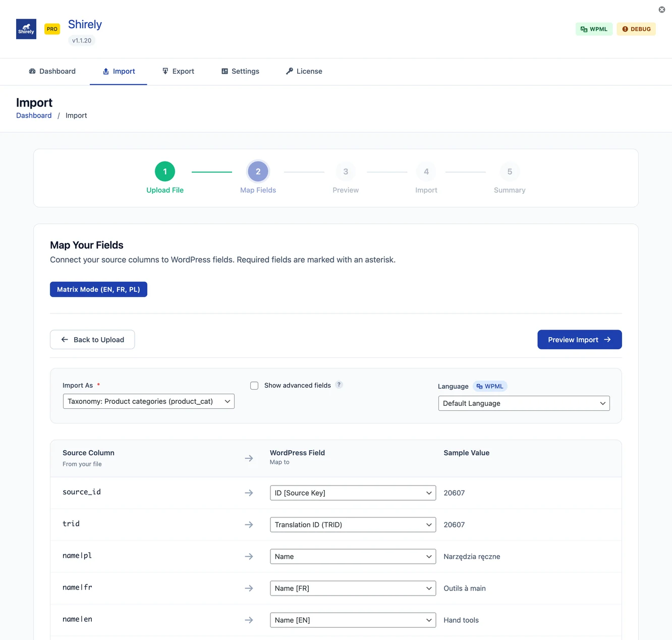Open the Dashboard tab
The height and width of the screenshot is (640, 672).
click(52, 71)
